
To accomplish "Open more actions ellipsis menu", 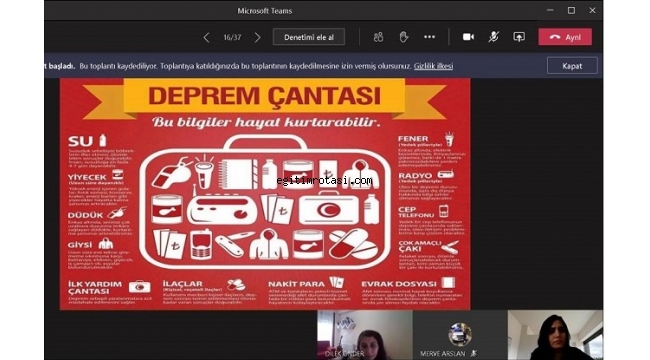I will (x=429, y=37).
